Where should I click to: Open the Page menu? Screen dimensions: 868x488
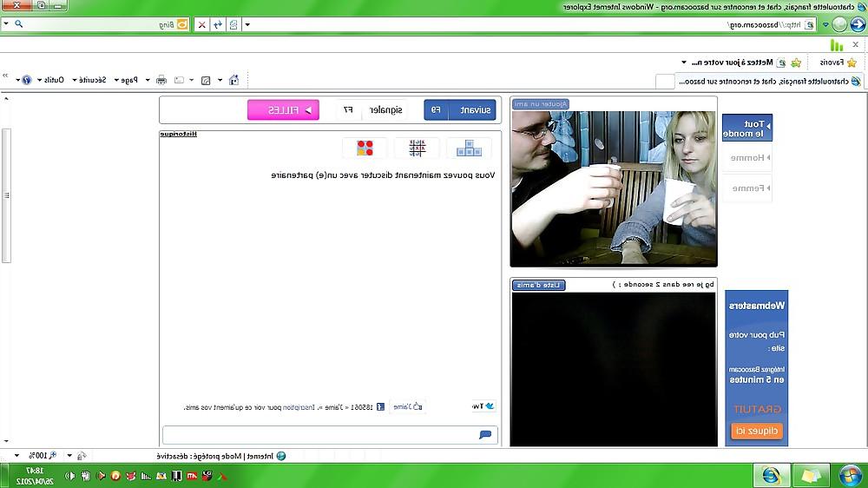coord(126,80)
